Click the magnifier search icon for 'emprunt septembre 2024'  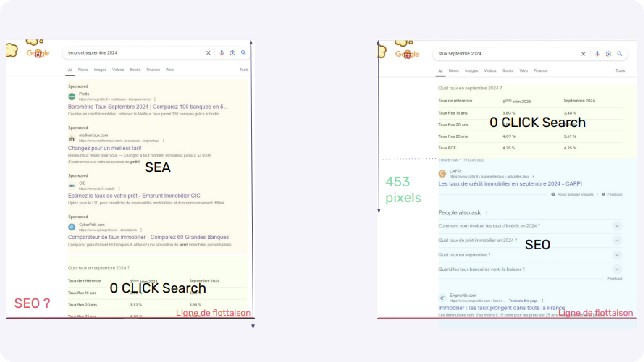coord(243,53)
